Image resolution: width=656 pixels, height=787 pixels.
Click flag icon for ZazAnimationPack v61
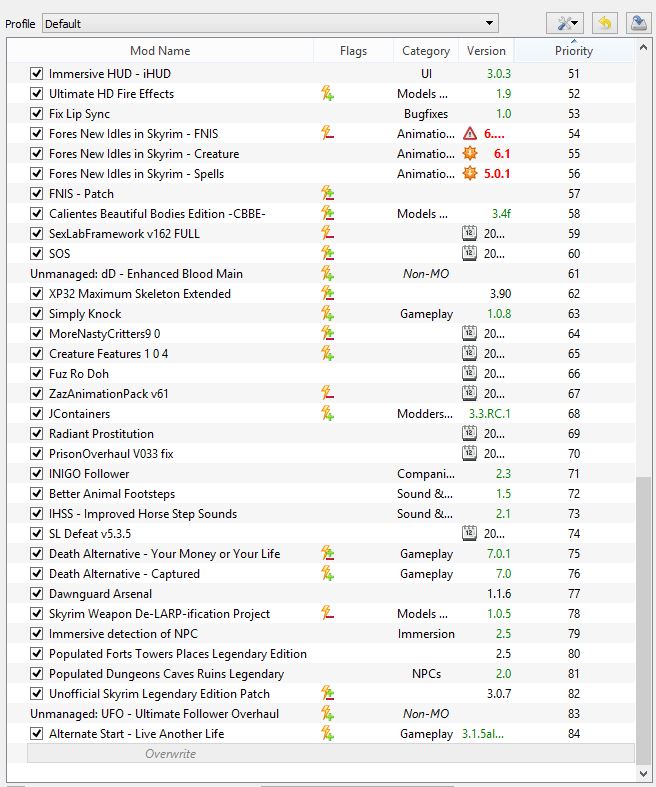pos(327,394)
